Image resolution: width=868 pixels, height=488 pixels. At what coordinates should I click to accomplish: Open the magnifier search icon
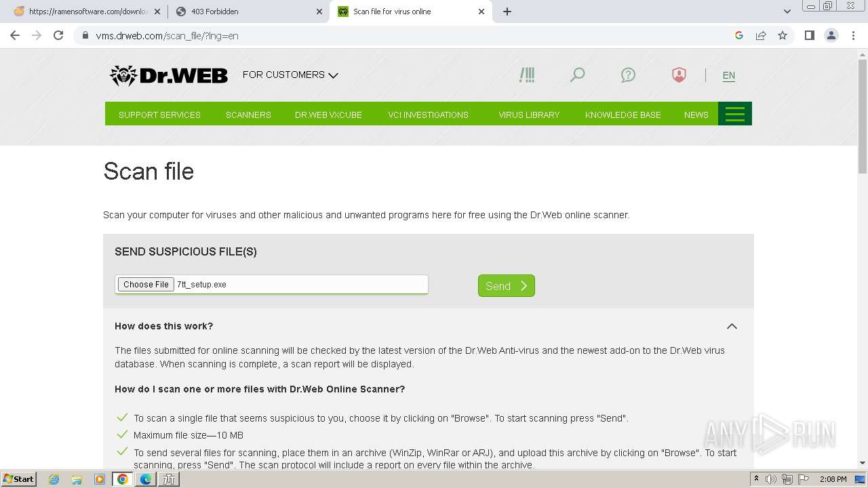pyautogui.click(x=577, y=75)
